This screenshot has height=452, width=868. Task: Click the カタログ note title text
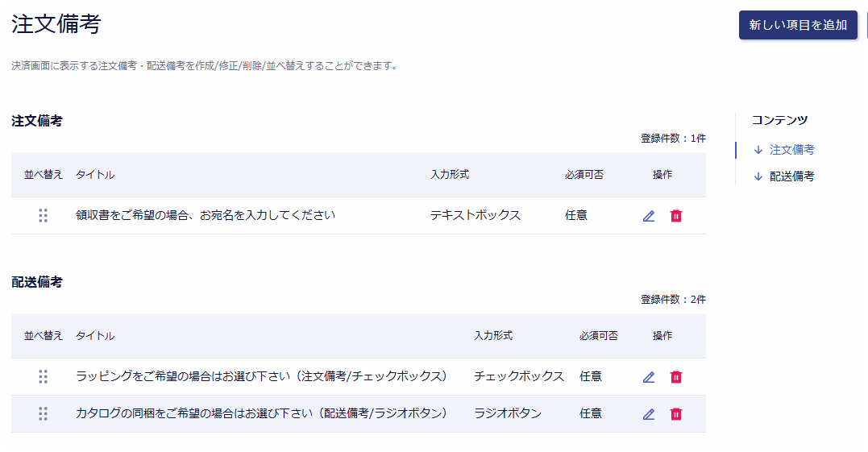tap(261, 413)
